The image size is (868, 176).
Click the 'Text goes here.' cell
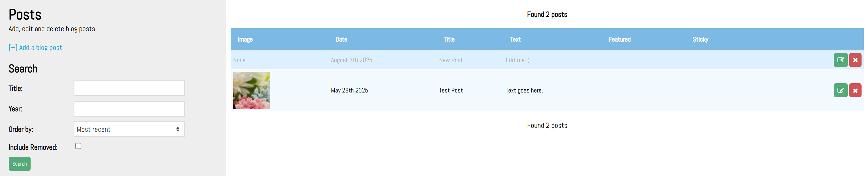coord(524,90)
